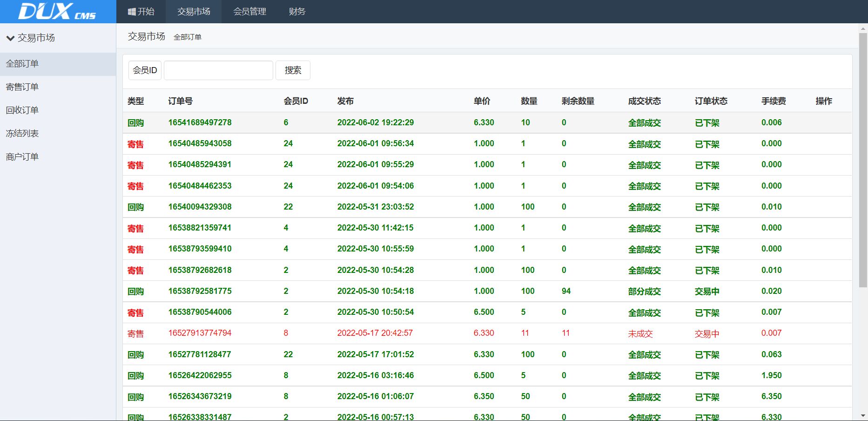
Task: Click the 未成交 status cell
Action: point(640,333)
